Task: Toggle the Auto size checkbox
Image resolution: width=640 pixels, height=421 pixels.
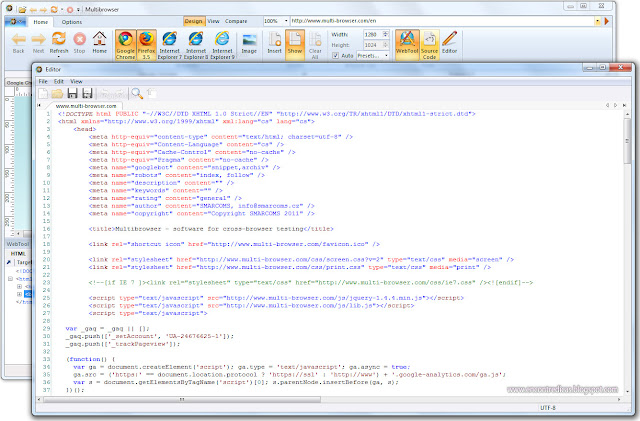Action: pyautogui.click(x=336, y=56)
